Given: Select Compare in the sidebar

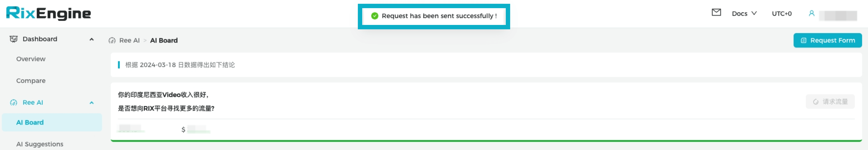Looking at the screenshot, I should pos(31,81).
